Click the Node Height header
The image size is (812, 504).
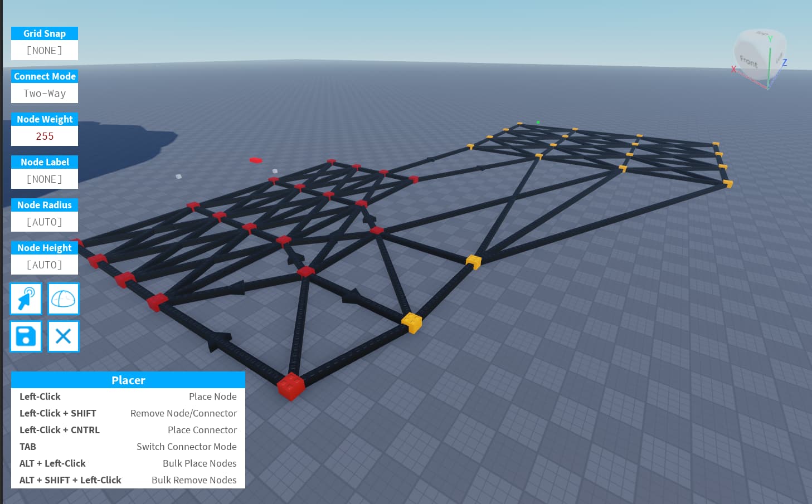pyautogui.click(x=45, y=248)
